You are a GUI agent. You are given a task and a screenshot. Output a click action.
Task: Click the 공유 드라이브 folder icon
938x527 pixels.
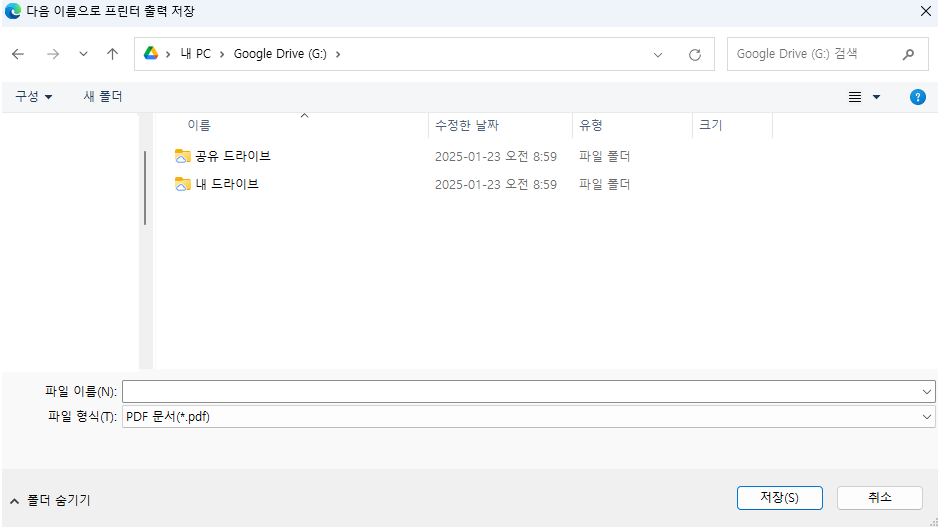click(x=182, y=156)
